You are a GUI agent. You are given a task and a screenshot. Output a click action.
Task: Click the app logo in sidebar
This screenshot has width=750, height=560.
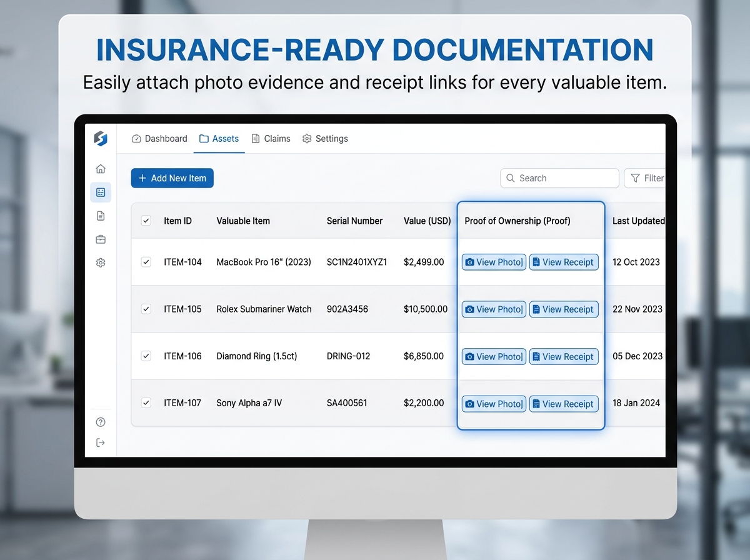click(x=101, y=139)
